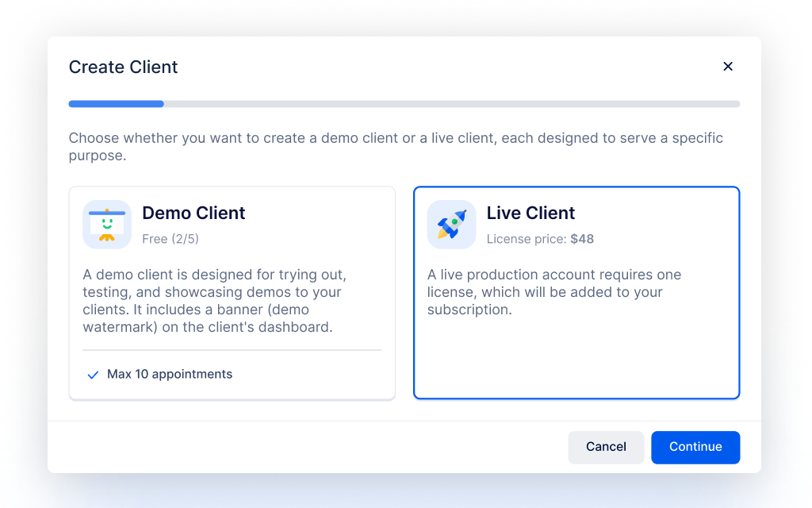This screenshot has width=812, height=508.
Task: Click the demo client description paragraph
Action: tap(214, 301)
